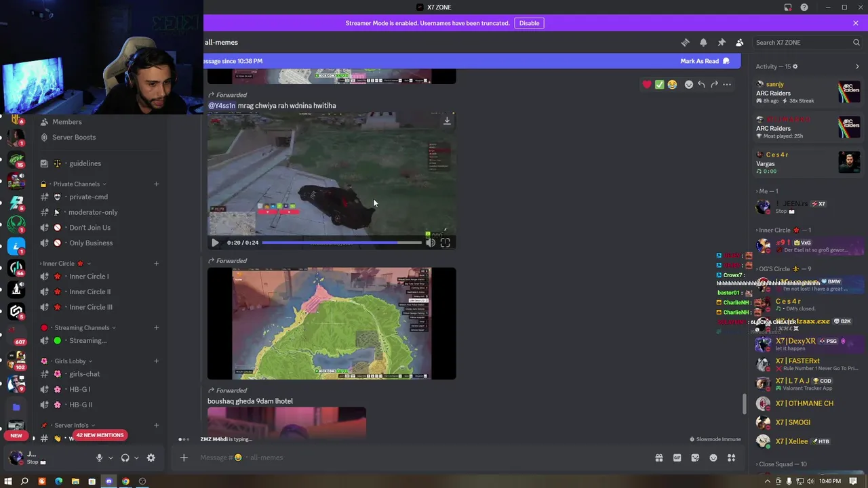This screenshot has width=868, height=488.
Task: Add channel to Streaming Channels
Action: pyautogui.click(x=156, y=328)
